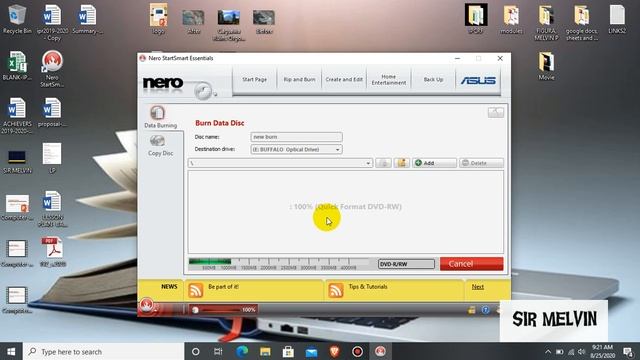640x360 pixels.
Task: Show hidden system tray icons
Action: 548,351
